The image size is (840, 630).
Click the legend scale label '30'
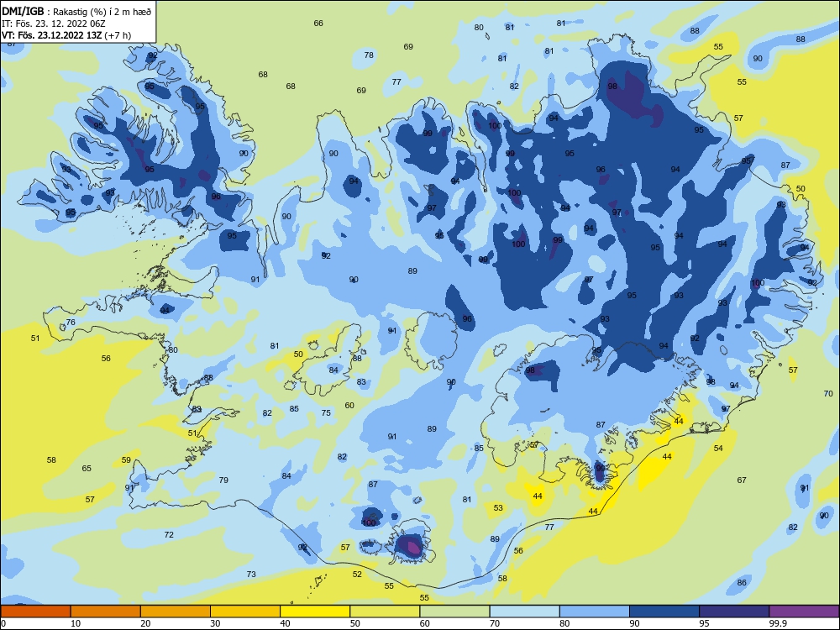point(215,623)
